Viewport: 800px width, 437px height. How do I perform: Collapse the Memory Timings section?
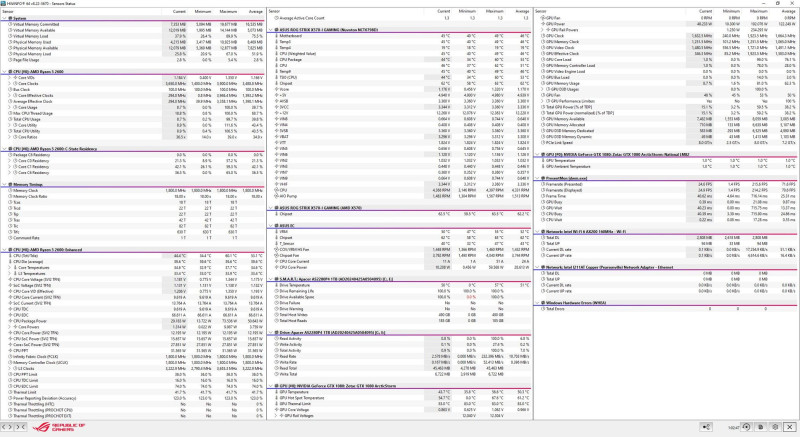[x=4, y=185]
